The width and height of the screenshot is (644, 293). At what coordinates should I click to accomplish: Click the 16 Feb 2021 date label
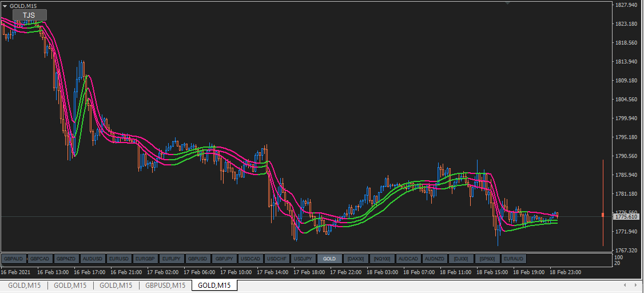click(15, 272)
